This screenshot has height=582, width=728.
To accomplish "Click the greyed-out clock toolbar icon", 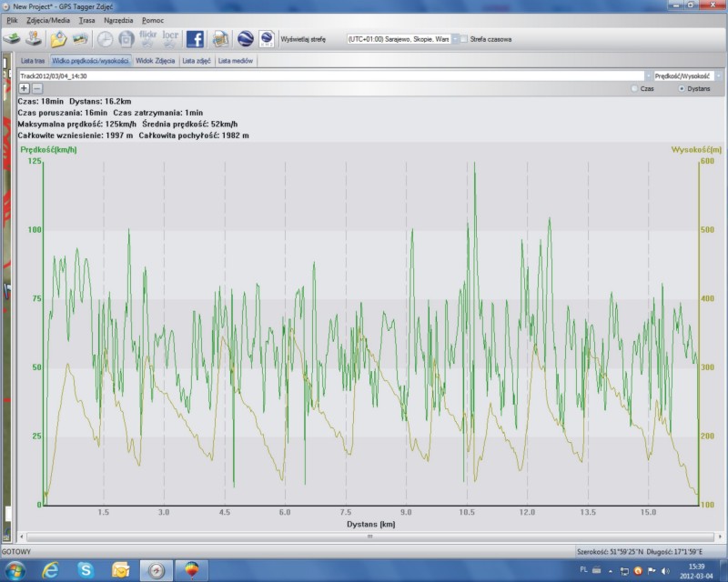I will click(105, 39).
